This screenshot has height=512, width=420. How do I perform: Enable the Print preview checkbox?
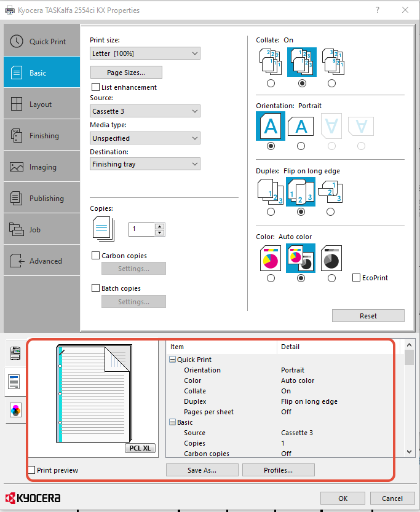[x=31, y=470]
